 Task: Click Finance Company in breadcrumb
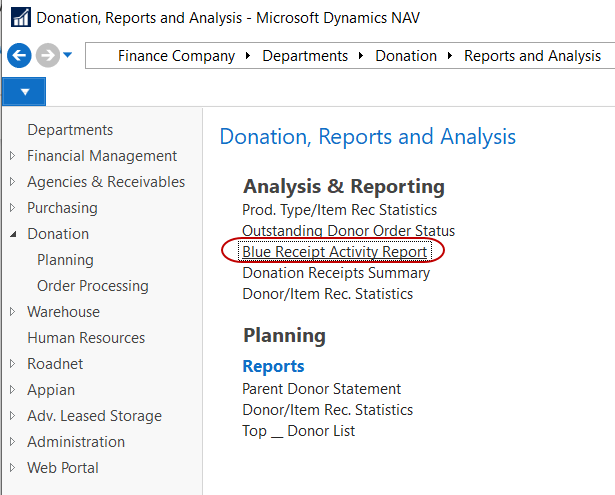[x=176, y=56]
